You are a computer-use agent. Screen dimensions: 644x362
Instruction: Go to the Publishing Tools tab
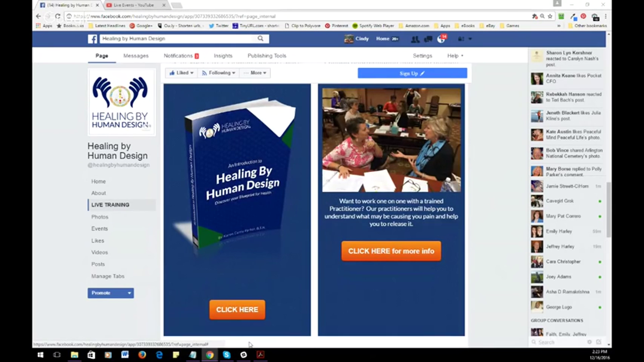pyautogui.click(x=267, y=56)
